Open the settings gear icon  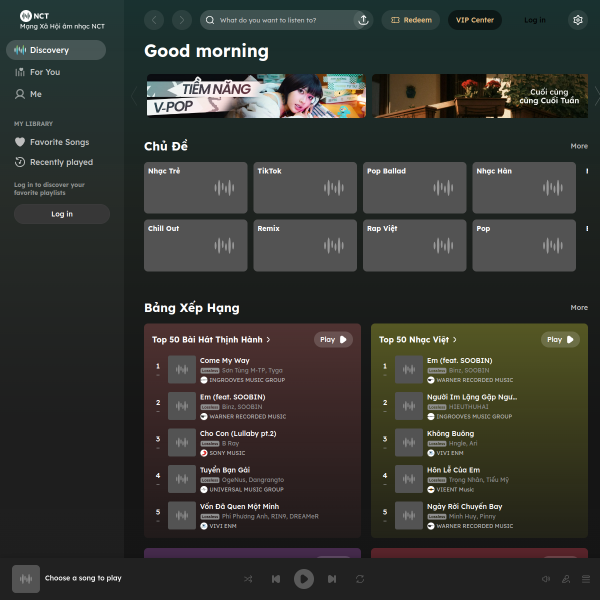pyautogui.click(x=578, y=20)
